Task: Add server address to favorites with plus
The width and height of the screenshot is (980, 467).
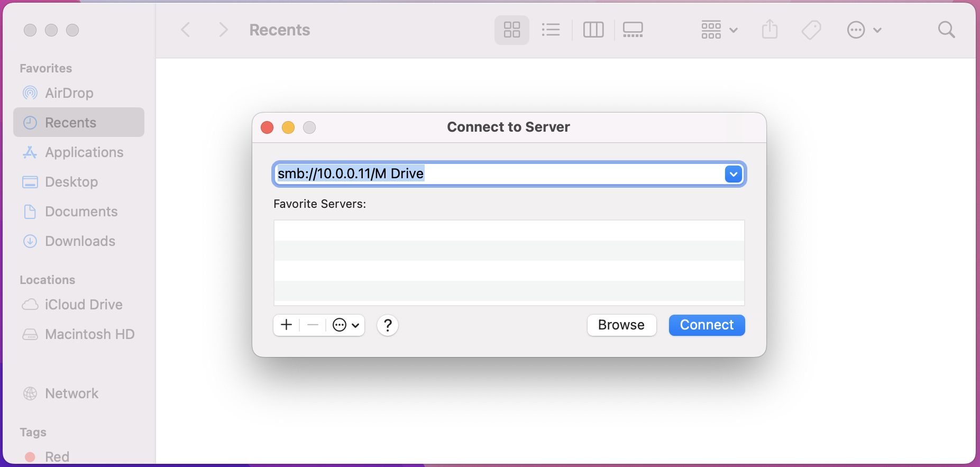Action: tap(286, 325)
